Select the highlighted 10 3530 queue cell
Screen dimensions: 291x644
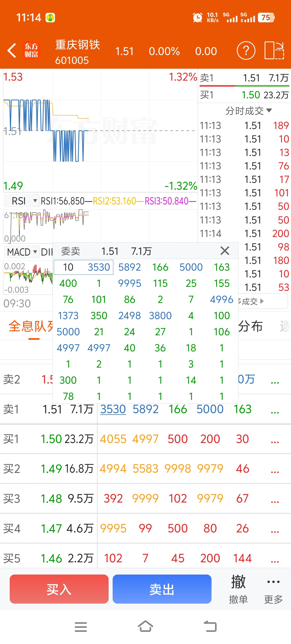click(84, 267)
